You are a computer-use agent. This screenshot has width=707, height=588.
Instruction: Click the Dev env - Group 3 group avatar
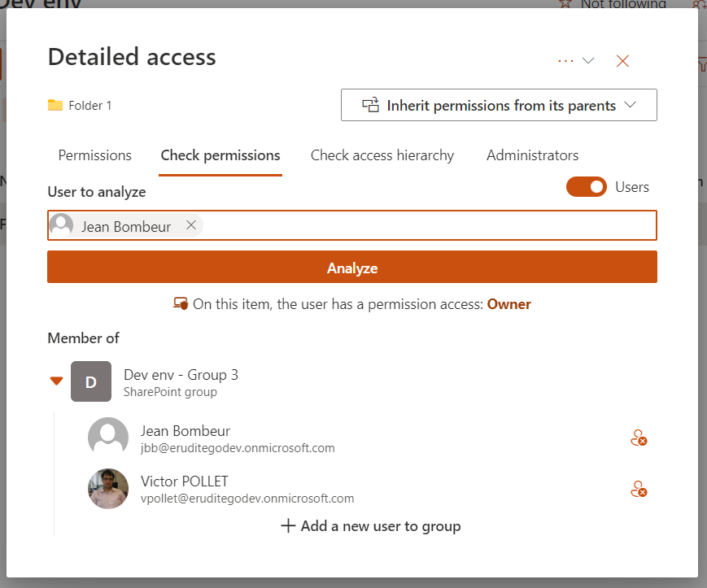tap(90, 381)
